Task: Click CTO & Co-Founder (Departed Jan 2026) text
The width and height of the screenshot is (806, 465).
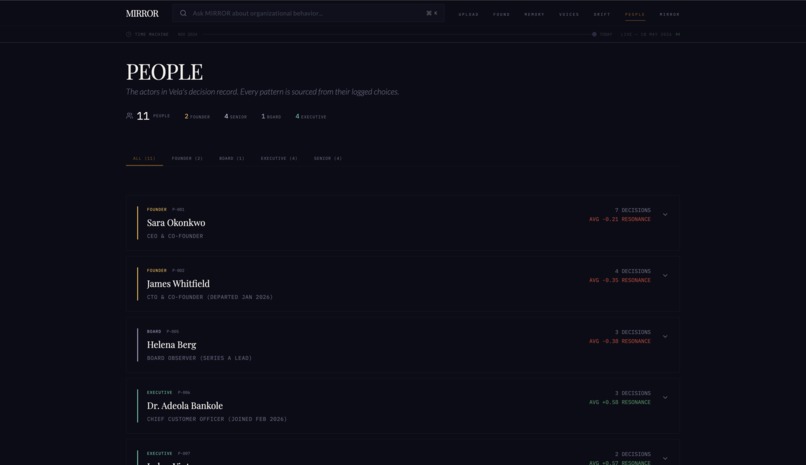Action: click(210, 297)
